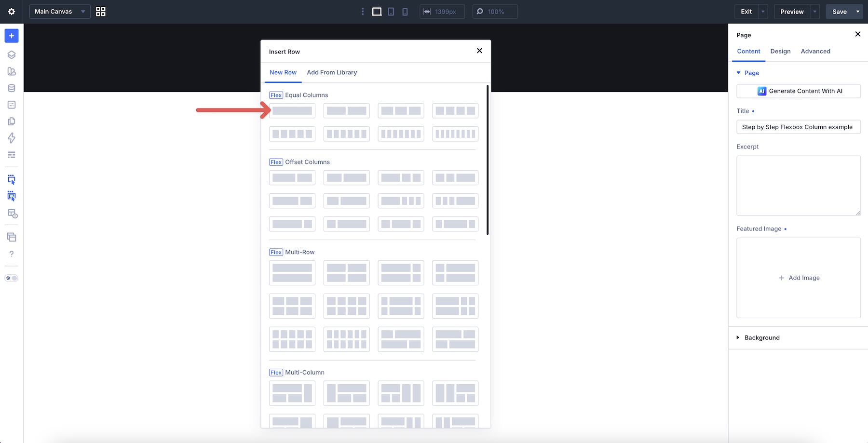Choose the single equal column layout
This screenshot has width=868, height=443.
coord(292,111)
